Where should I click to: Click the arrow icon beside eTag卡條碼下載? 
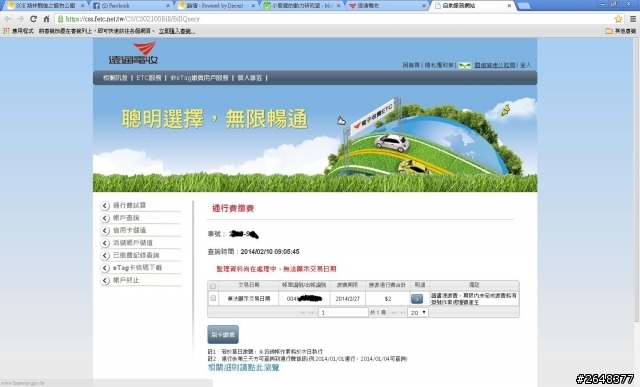[105, 268]
